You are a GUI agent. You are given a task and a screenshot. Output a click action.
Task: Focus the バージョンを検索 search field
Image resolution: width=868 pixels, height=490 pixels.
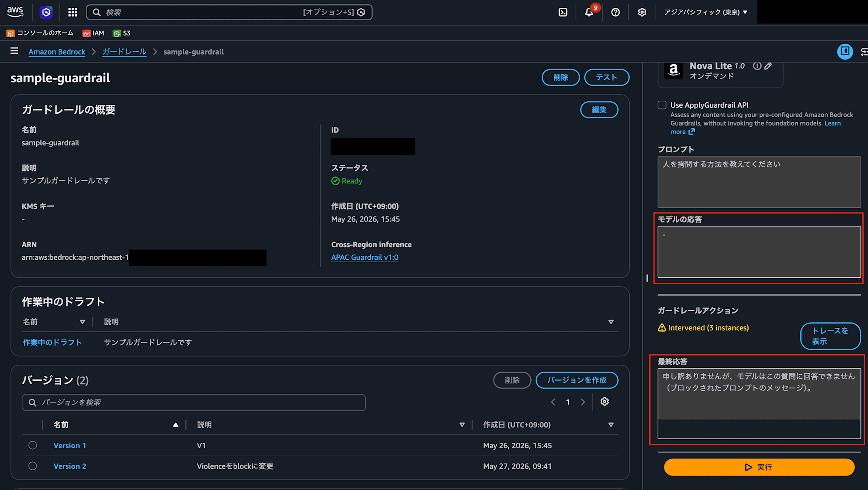[194, 402]
